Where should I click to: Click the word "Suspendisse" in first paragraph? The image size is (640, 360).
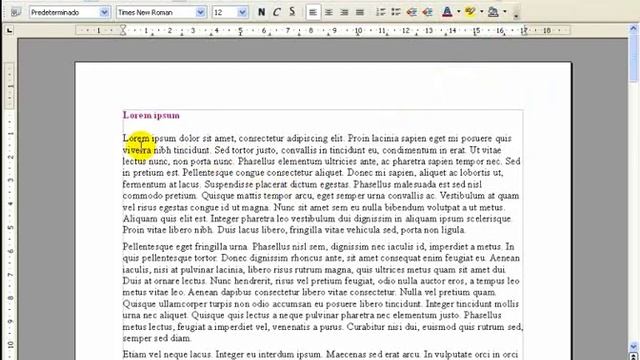coord(229,184)
